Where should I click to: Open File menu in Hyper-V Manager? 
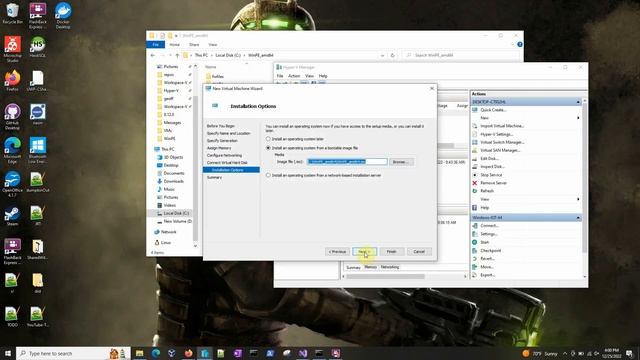click(x=280, y=76)
